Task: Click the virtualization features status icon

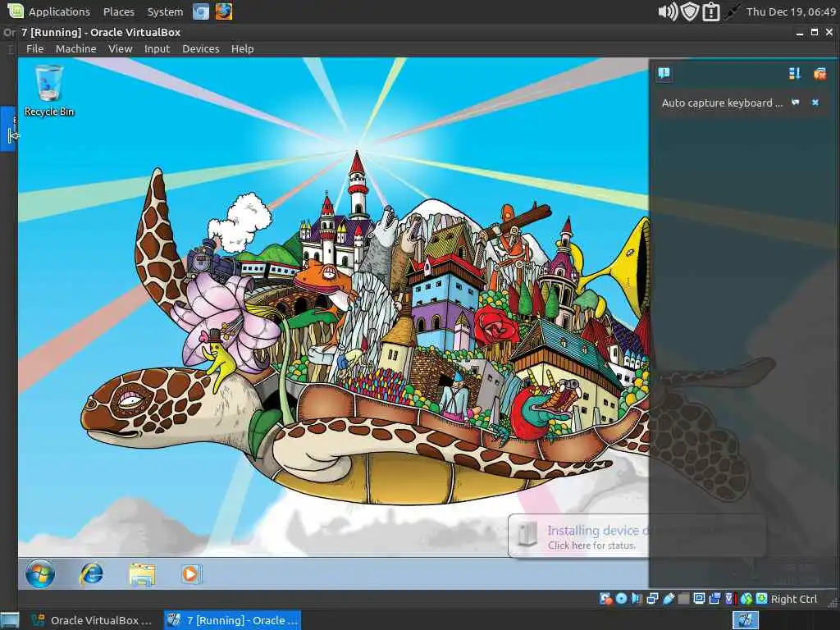Action: pyautogui.click(x=729, y=599)
